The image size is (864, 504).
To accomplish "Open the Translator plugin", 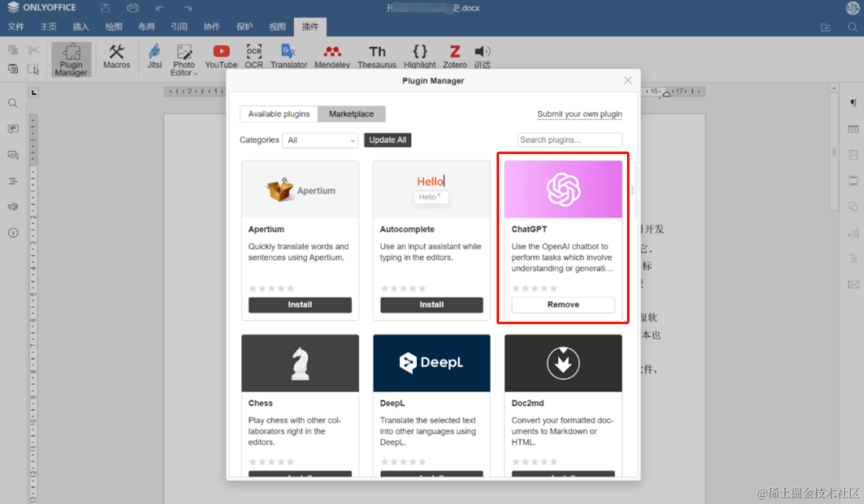I will click(x=288, y=56).
